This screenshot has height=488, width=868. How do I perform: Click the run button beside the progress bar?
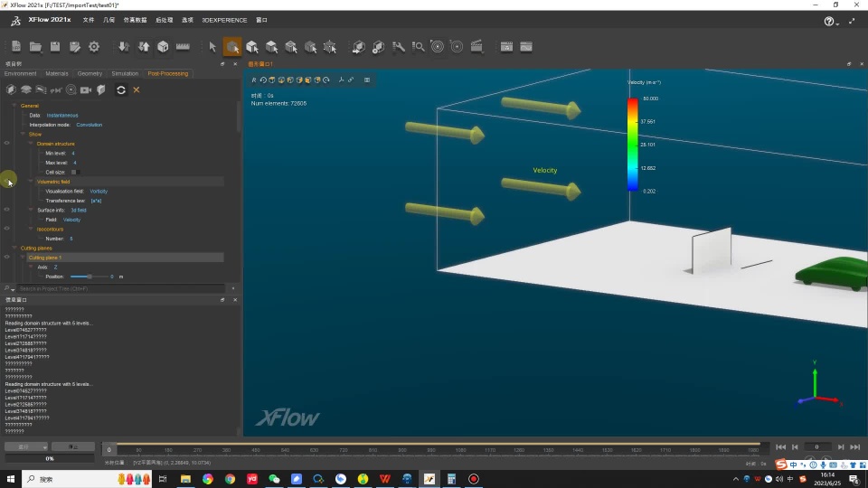[26, 446]
